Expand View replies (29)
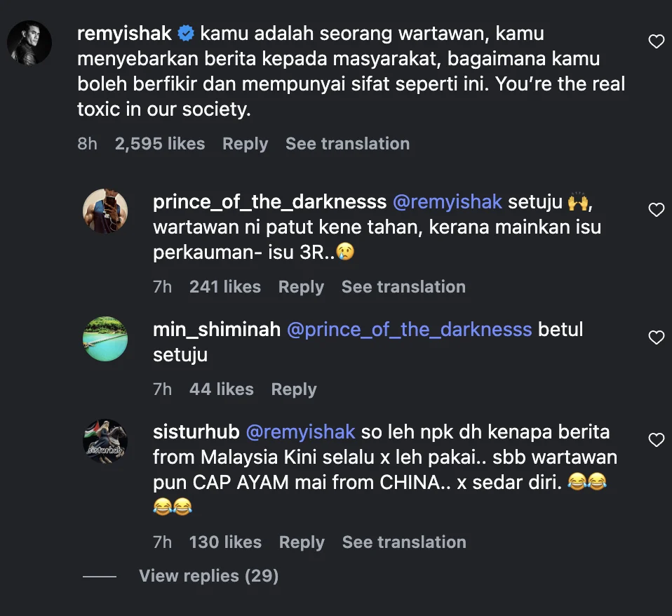Image resolution: width=672 pixels, height=616 pixels. [x=208, y=576]
